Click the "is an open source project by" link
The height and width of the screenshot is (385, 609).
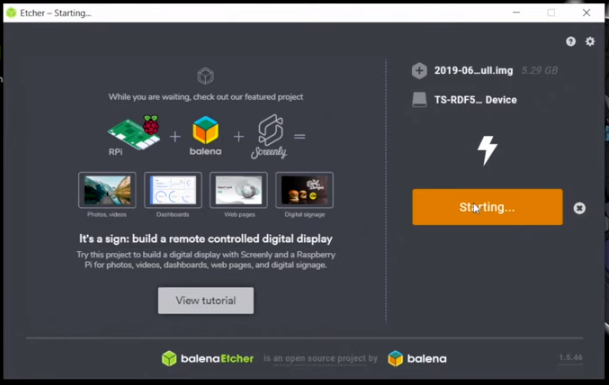coord(320,359)
